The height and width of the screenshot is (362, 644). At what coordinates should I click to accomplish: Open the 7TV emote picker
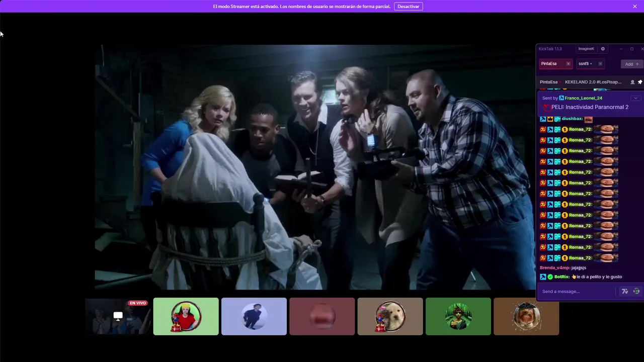(x=625, y=291)
